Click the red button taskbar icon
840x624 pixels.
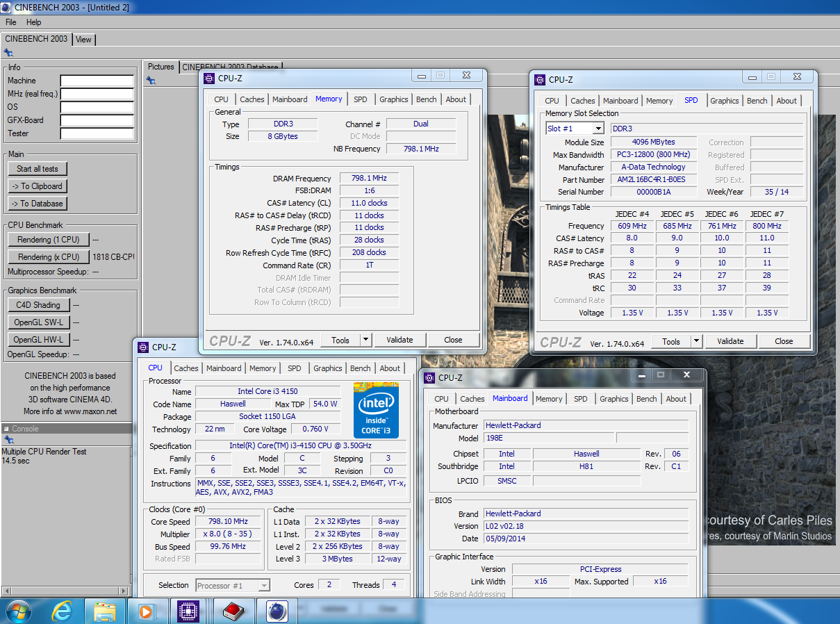pyautogui.click(x=233, y=611)
